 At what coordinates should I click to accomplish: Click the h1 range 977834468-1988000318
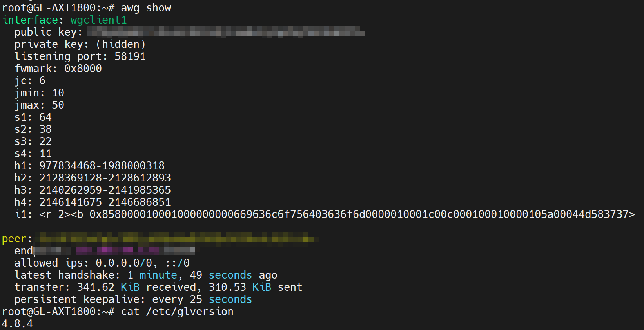point(102,166)
